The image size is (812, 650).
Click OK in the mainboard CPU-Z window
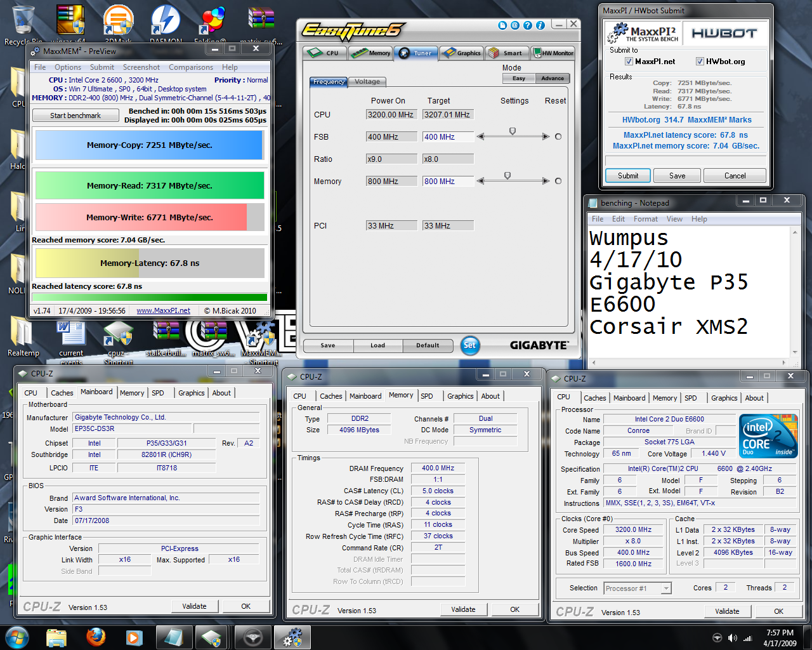click(246, 606)
